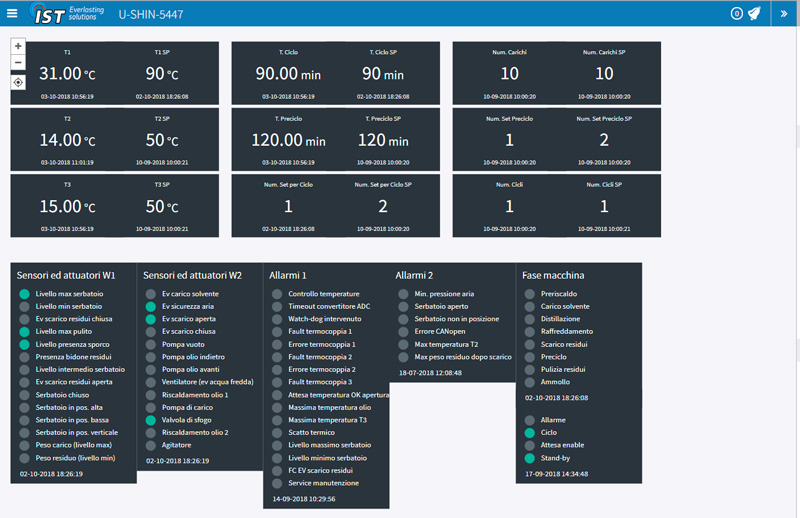Click the Num. Carichi SP value tile
This screenshot has width=800, height=518.
pos(604,74)
